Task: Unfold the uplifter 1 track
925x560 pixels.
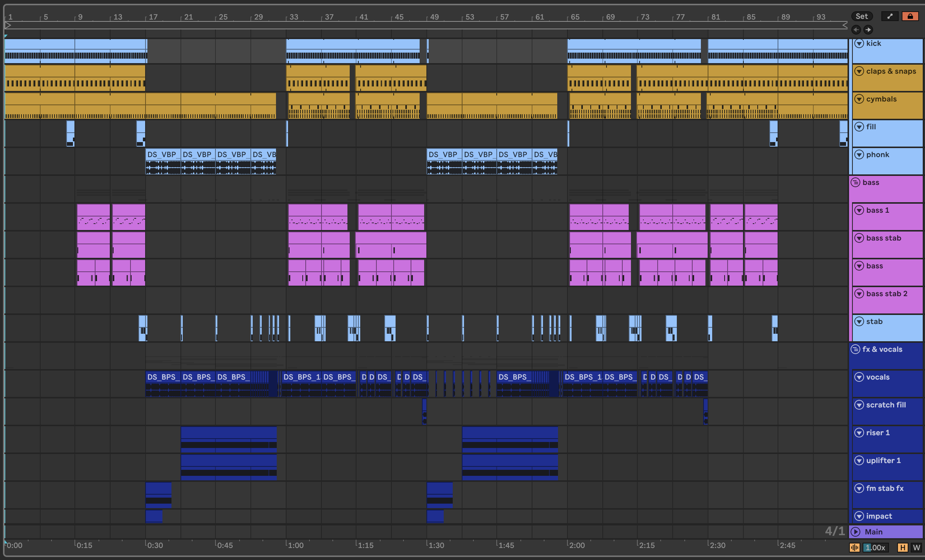Action: [x=859, y=460]
